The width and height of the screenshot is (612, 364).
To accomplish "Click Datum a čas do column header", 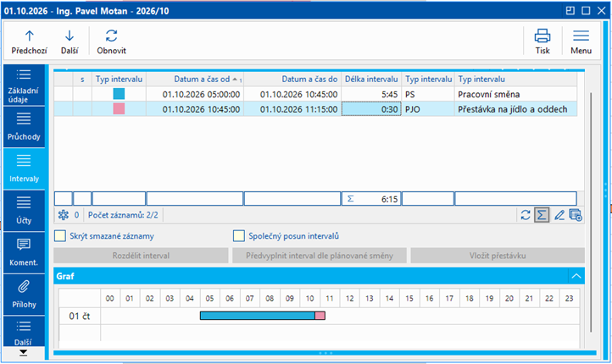I will coord(292,79).
